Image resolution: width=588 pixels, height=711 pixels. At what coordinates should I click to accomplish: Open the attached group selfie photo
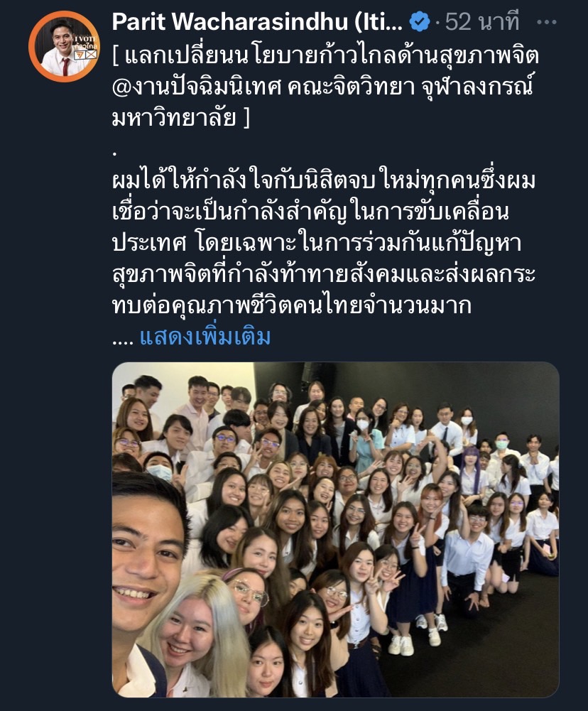[x=335, y=530]
